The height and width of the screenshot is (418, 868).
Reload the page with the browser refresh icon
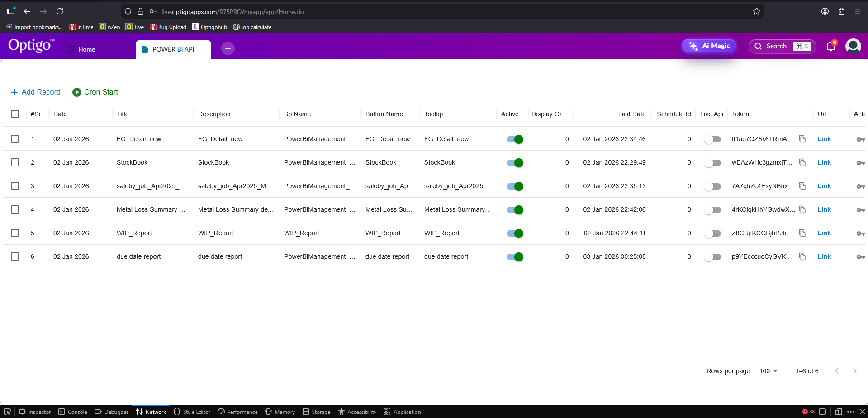60,11
